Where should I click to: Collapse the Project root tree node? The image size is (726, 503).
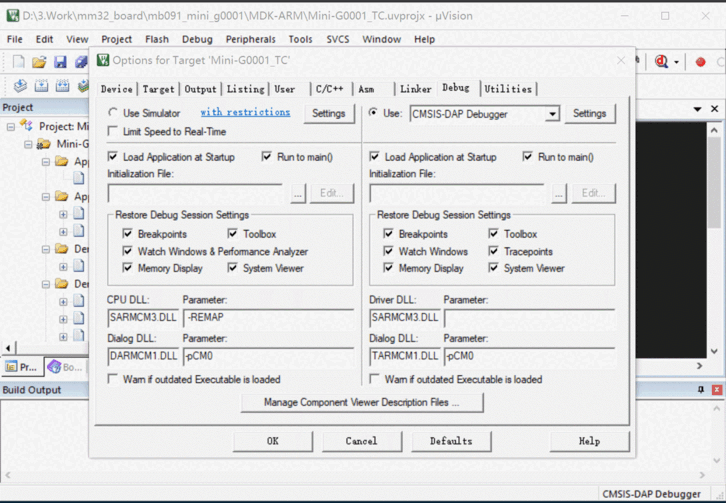(11, 127)
